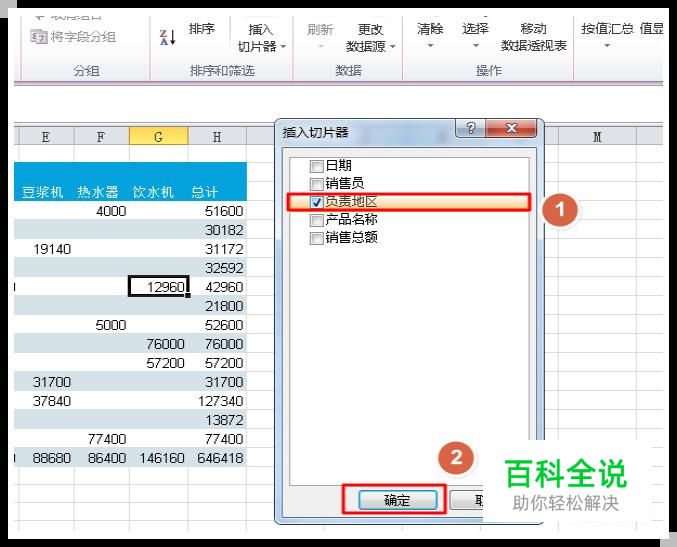Click the 饮水机 column header cell
The height and width of the screenshot is (547, 677).
tap(154, 192)
